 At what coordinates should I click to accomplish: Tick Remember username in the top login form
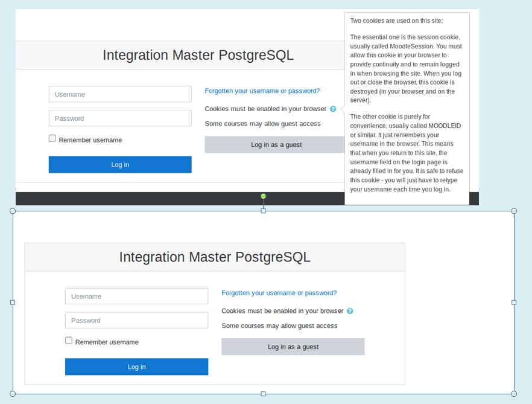click(52, 138)
